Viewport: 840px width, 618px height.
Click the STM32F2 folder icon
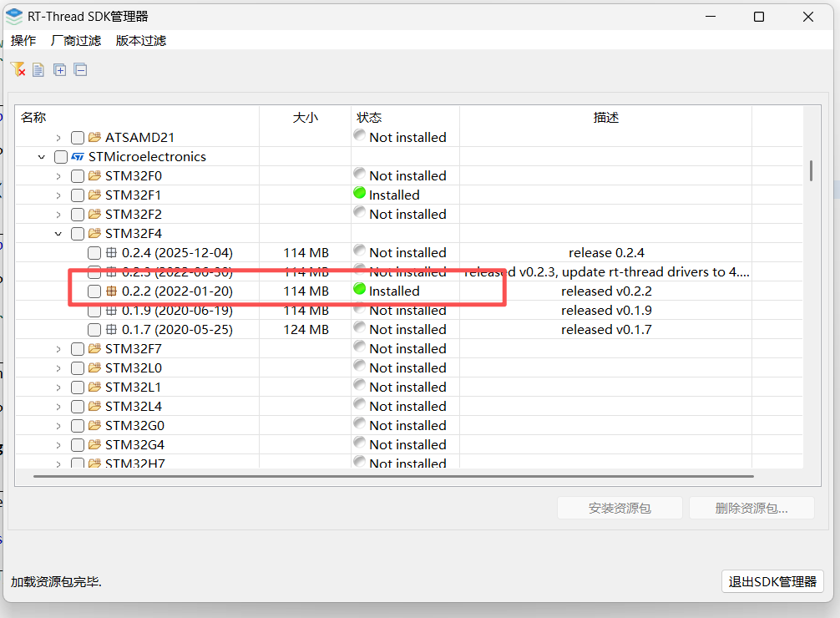[95, 215]
